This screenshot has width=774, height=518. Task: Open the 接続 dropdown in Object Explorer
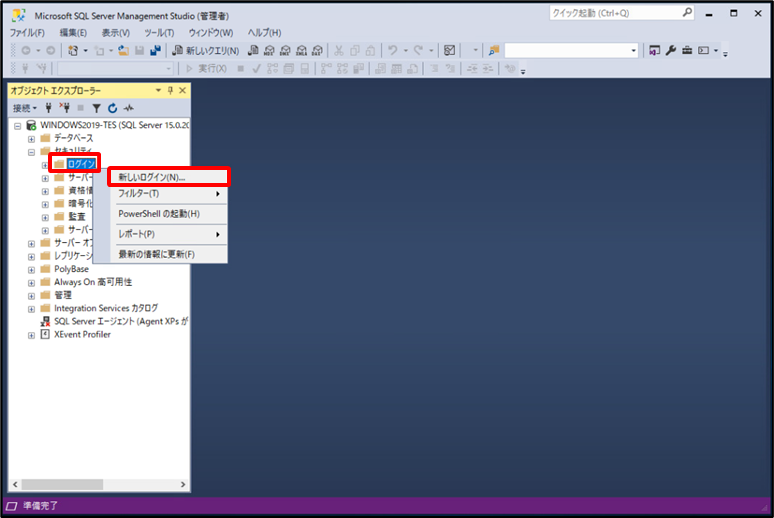(25, 108)
